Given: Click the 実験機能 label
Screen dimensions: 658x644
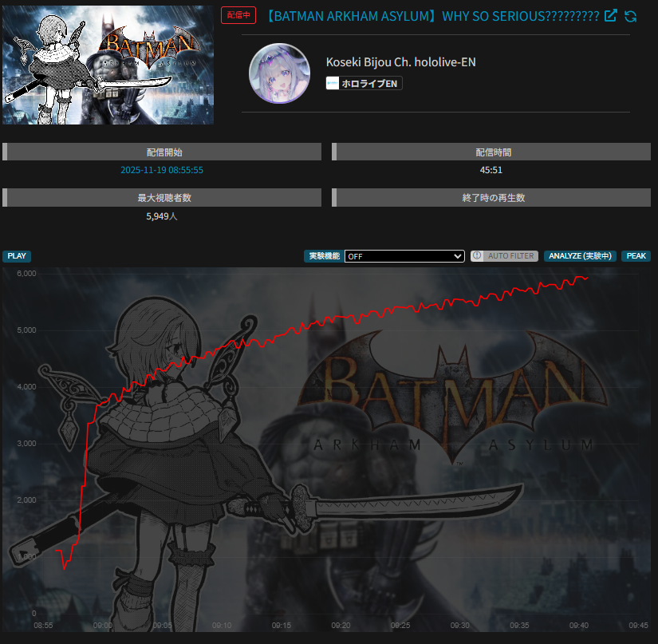Looking at the screenshot, I should pos(324,255).
